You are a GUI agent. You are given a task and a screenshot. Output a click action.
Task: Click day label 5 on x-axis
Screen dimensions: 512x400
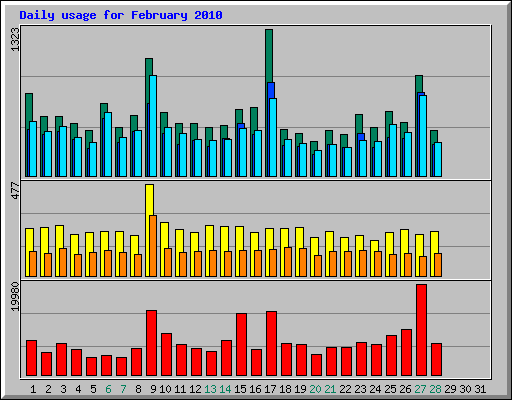[93, 389]
